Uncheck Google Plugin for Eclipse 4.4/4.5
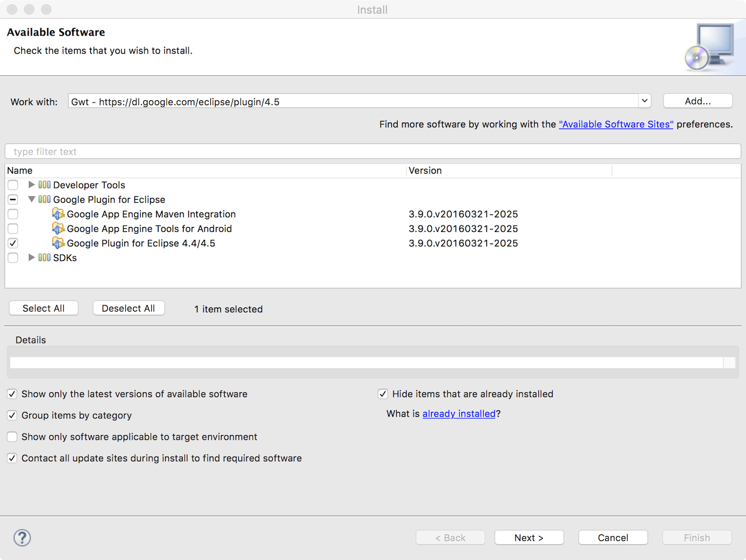This screenshot has width=746, height=560. tap(13, 243)
